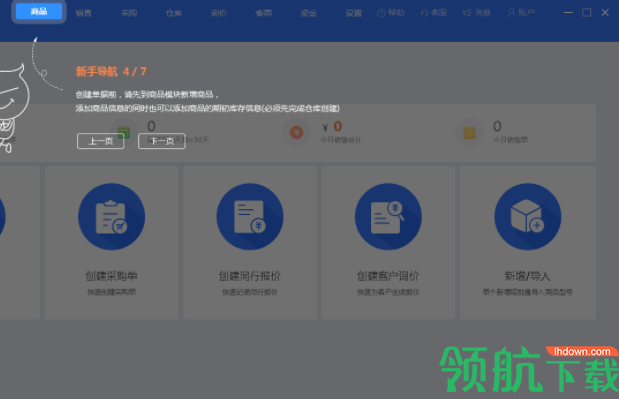619x399 pixels.
Task: Click the 创建采购单 clipboard cart icon
Action: tap(111, 217)
